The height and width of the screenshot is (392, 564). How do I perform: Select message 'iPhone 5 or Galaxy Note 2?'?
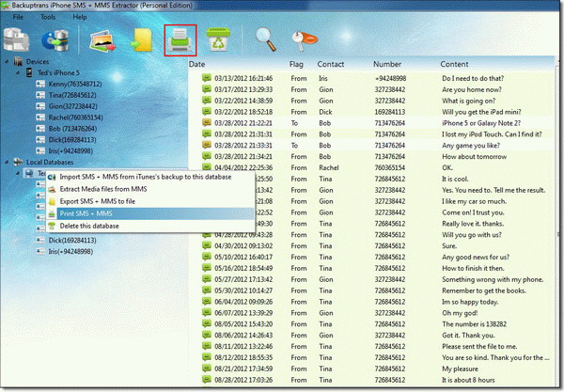(x=481, y=123)
